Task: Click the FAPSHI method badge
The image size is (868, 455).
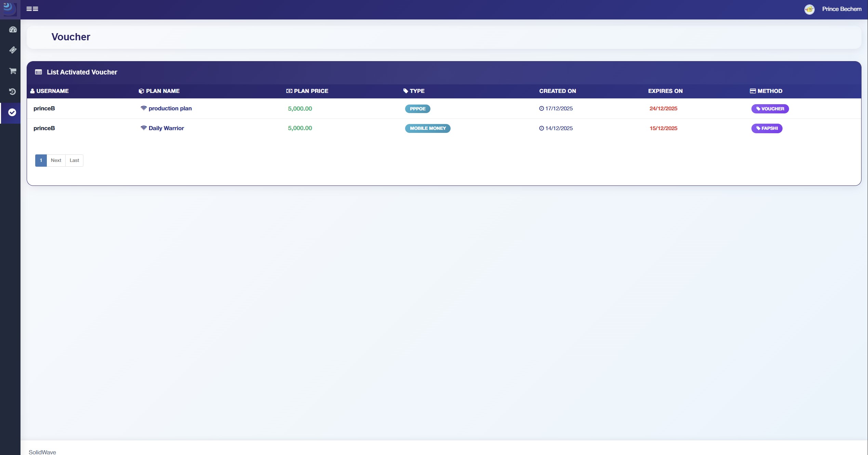Action: pyautogui.click(x=766, y=128)
